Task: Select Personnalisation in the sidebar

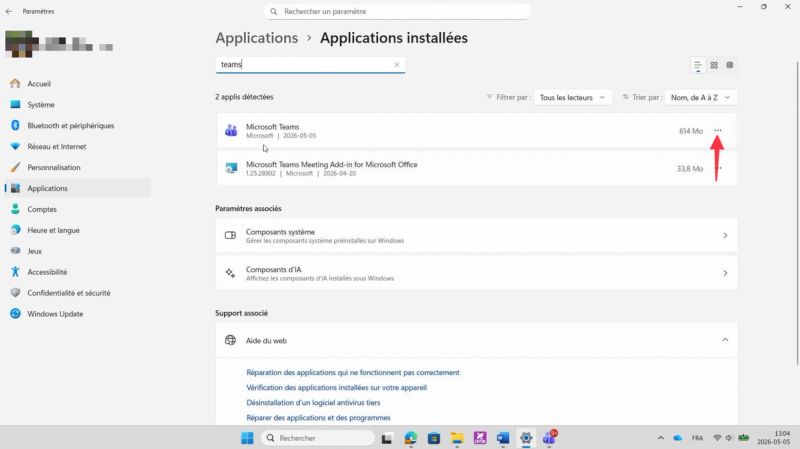Action: click(x=54, y=167)
